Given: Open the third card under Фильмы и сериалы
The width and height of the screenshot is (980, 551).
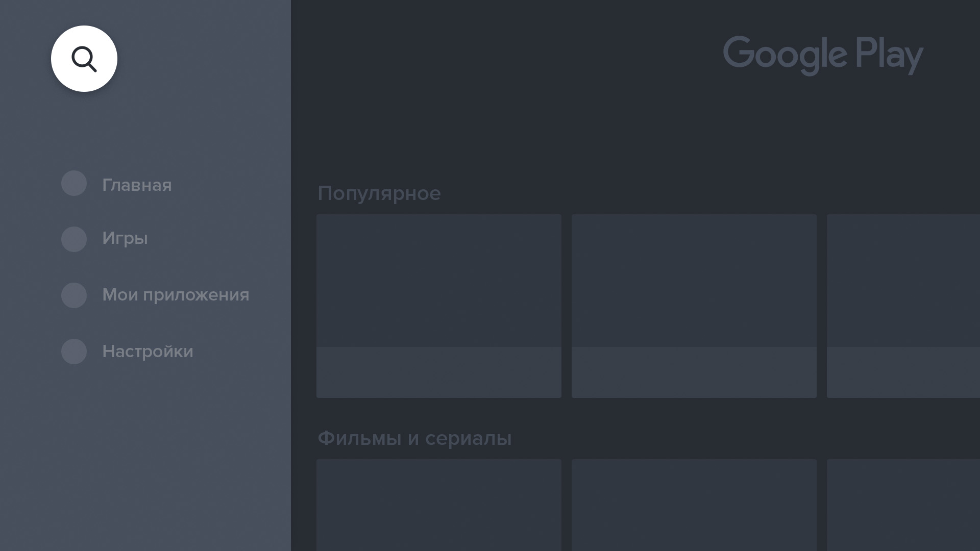Looking at the screenshot, I should (x=903, y=505).
